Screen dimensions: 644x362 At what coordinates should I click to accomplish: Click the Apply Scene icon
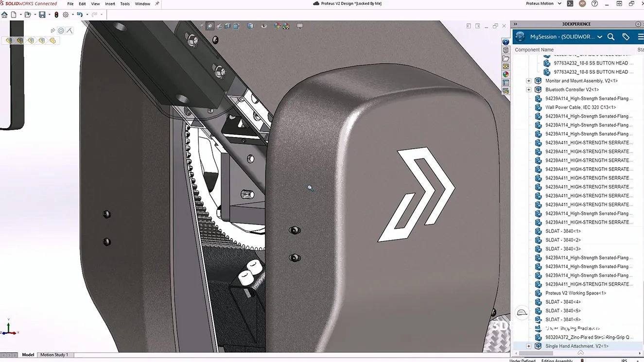286,26
